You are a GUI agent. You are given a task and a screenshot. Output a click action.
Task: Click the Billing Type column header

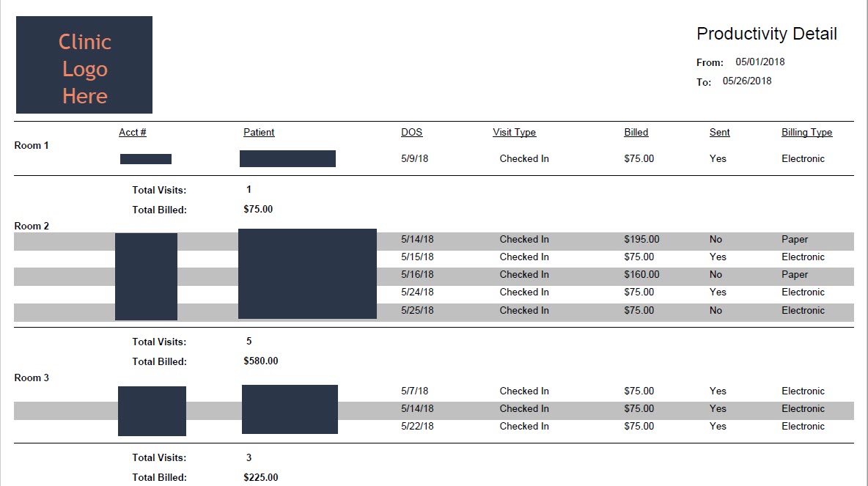click(x=806, y=132)
